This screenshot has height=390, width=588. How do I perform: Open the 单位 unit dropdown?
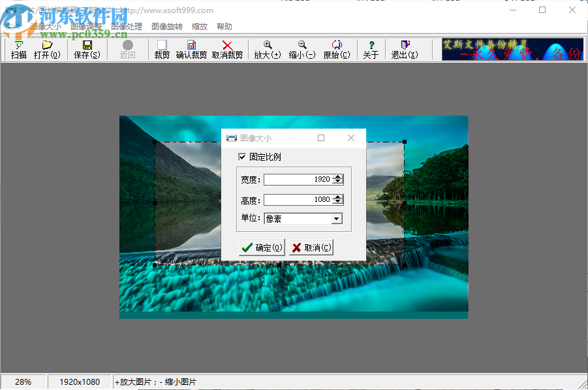tap(337, 219)
